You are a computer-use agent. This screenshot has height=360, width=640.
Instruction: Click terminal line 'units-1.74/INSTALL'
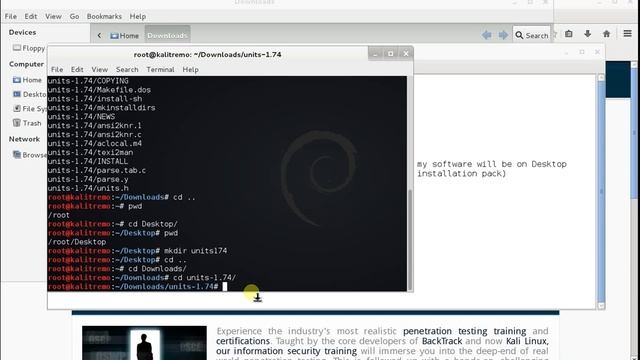pyautogui.click(x=88, y=161)
